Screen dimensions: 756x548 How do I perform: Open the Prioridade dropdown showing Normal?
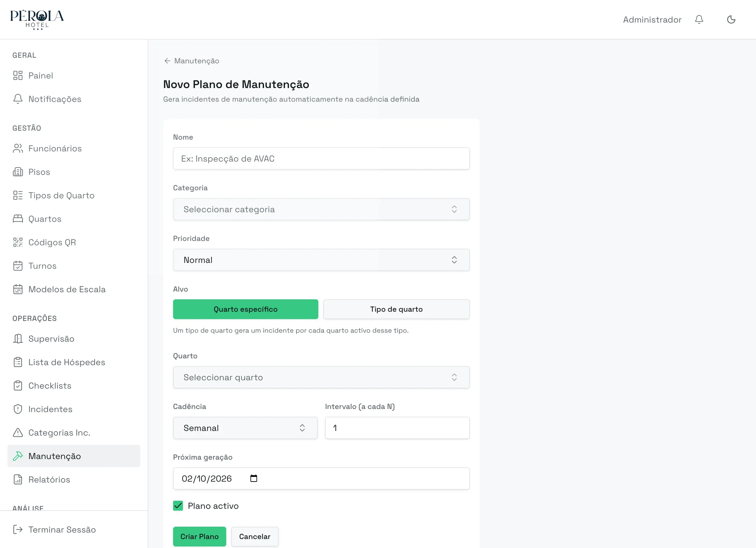click(321, 260)
